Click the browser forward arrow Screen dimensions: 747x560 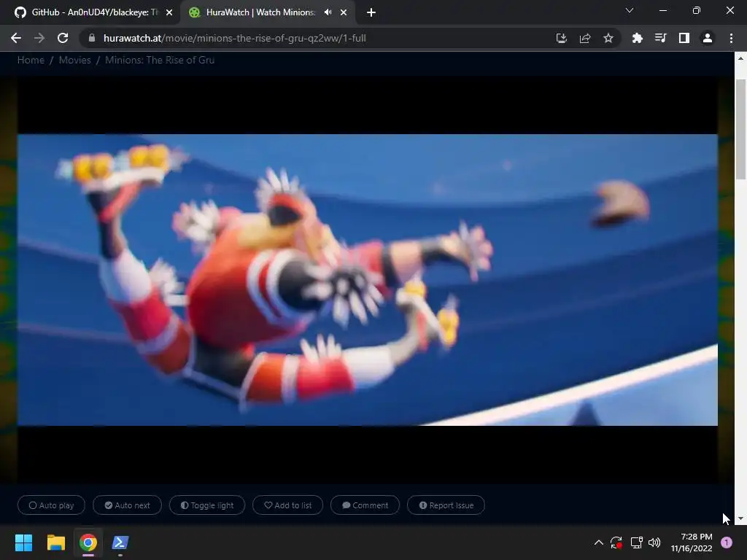pyautogui.click(x=39, y=38)
